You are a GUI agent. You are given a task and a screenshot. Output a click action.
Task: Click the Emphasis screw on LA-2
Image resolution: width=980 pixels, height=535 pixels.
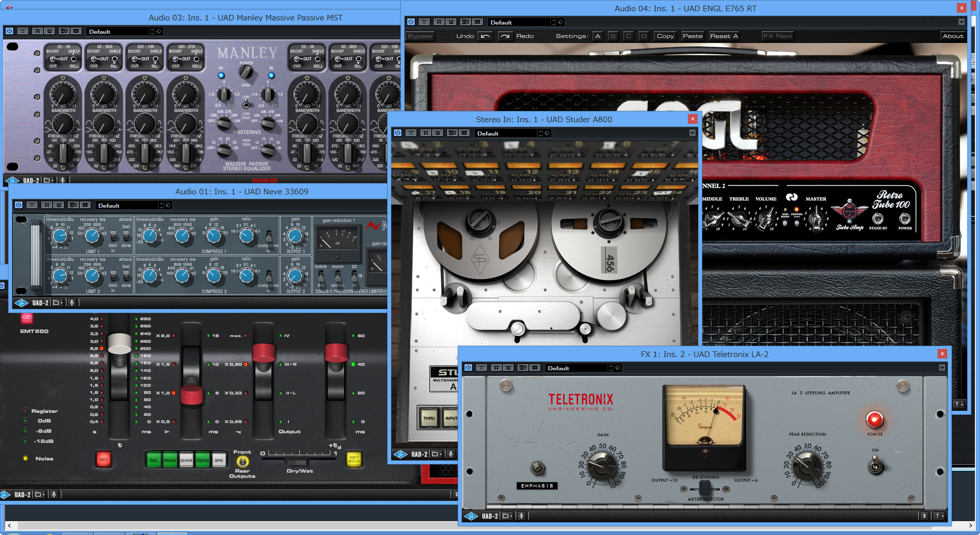(x=537, y=467)
